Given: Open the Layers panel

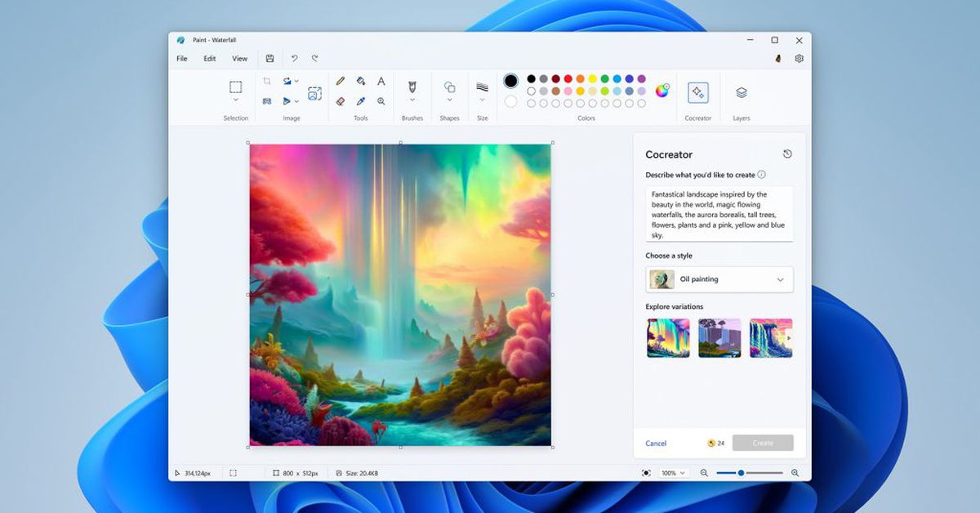Looking at the screenshot, I should point(741,92).
